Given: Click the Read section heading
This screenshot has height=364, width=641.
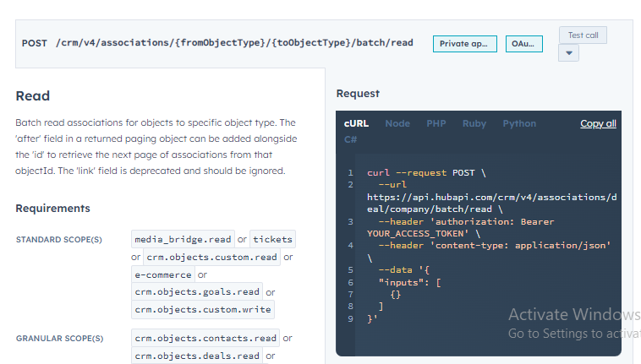Looking at the screenshot, I should pos(33,96).
